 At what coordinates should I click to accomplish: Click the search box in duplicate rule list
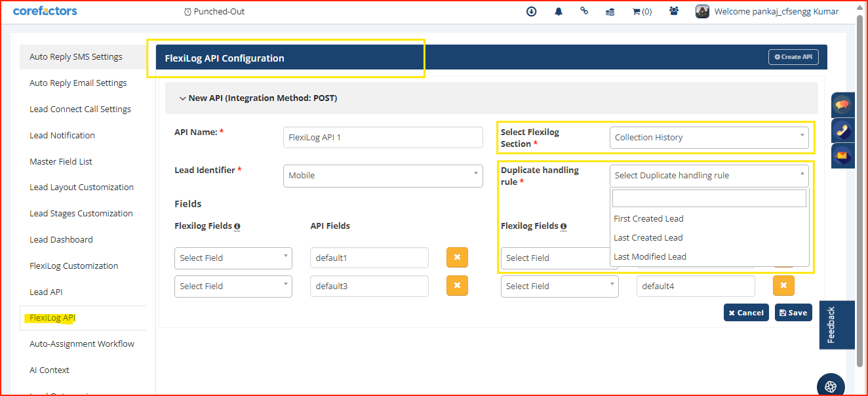(x=709, y=199)
